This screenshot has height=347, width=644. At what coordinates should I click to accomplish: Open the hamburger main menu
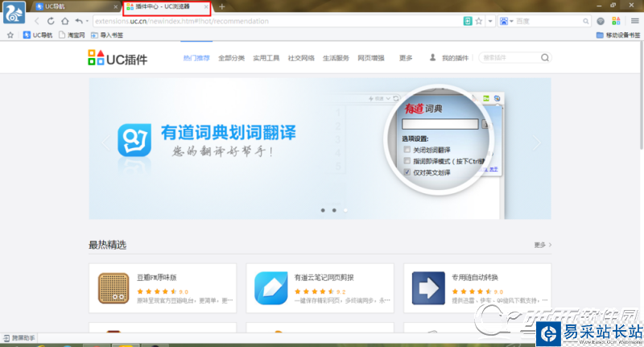coord(634,21)
